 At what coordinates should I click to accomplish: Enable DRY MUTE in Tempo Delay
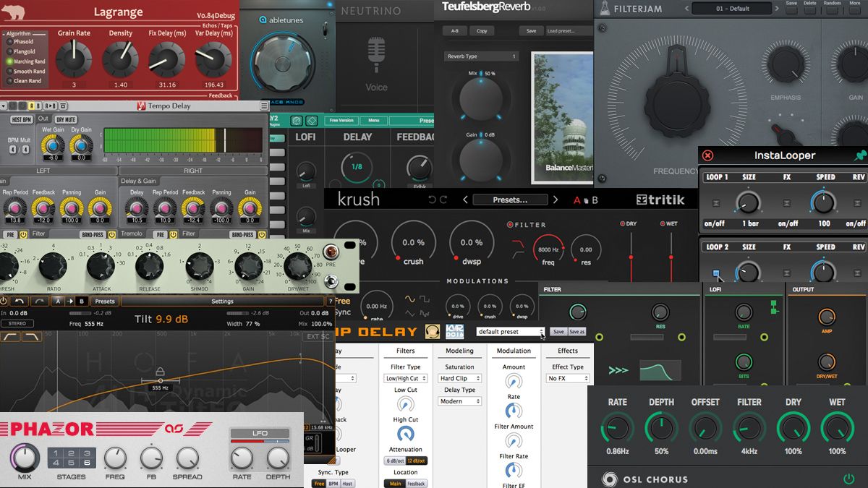click(x=67, y=119)
